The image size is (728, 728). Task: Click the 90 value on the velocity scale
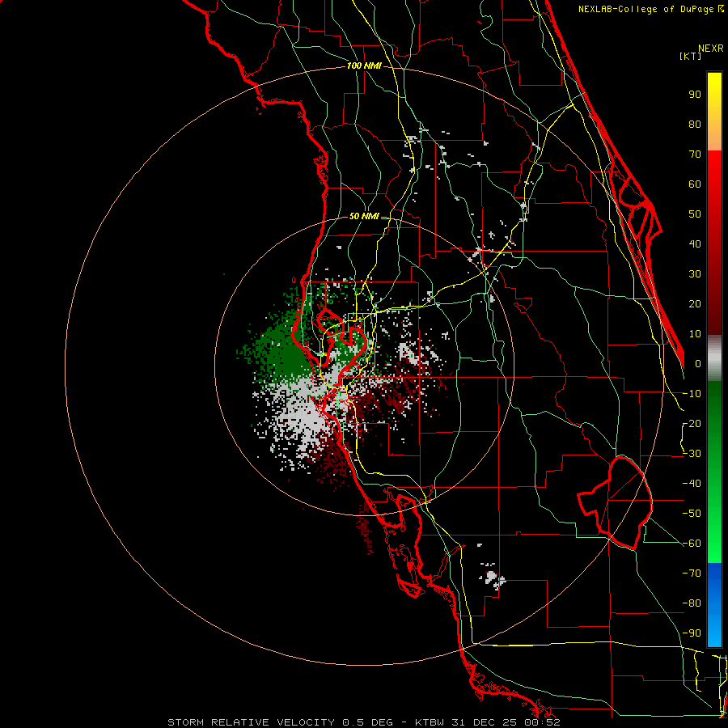coord(695,95)
